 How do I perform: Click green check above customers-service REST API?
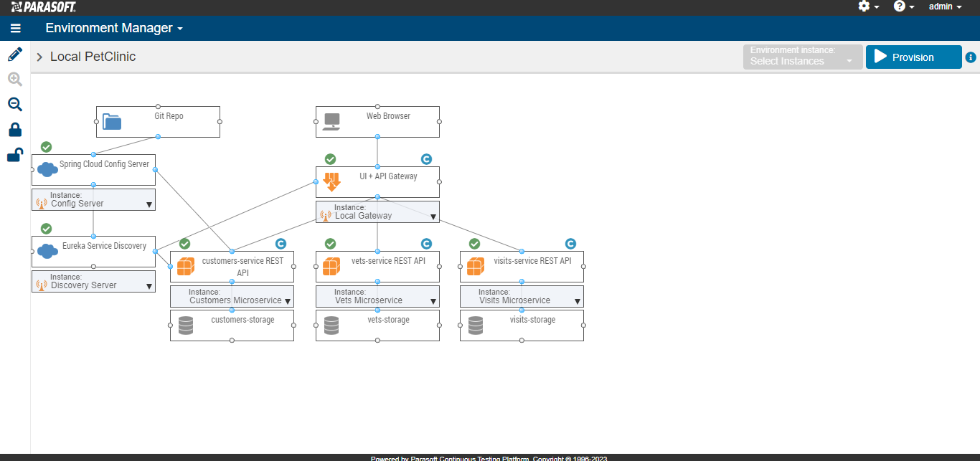[185, 244]
